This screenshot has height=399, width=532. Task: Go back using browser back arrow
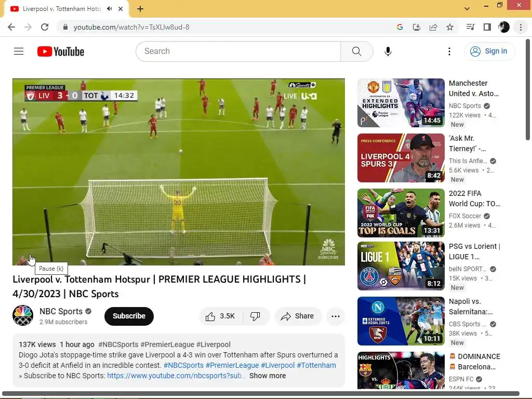point(11,27)
